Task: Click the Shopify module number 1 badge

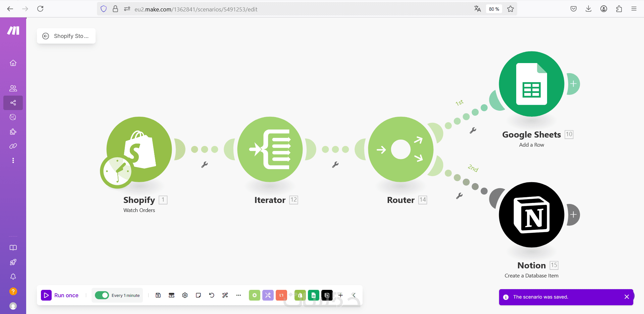Action: click(163, 200)
